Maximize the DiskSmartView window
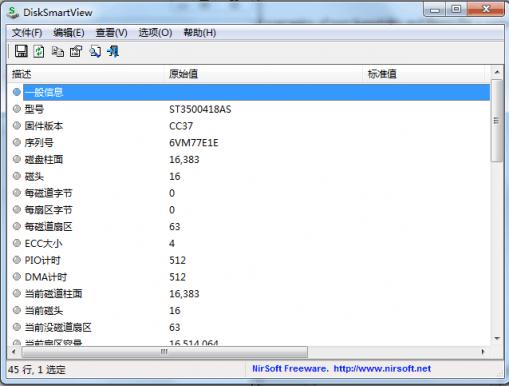Screen dimensions: 509x386 click(x=456, y=9)
